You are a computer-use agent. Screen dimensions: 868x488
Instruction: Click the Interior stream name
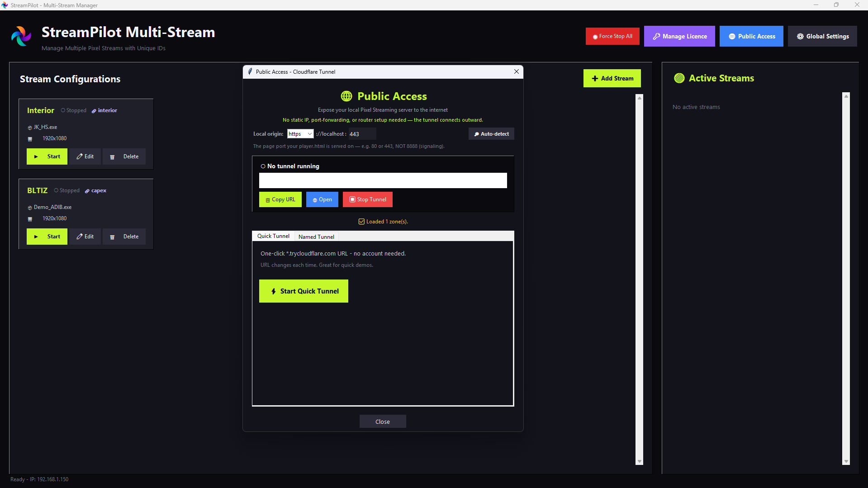coord(41,110)
